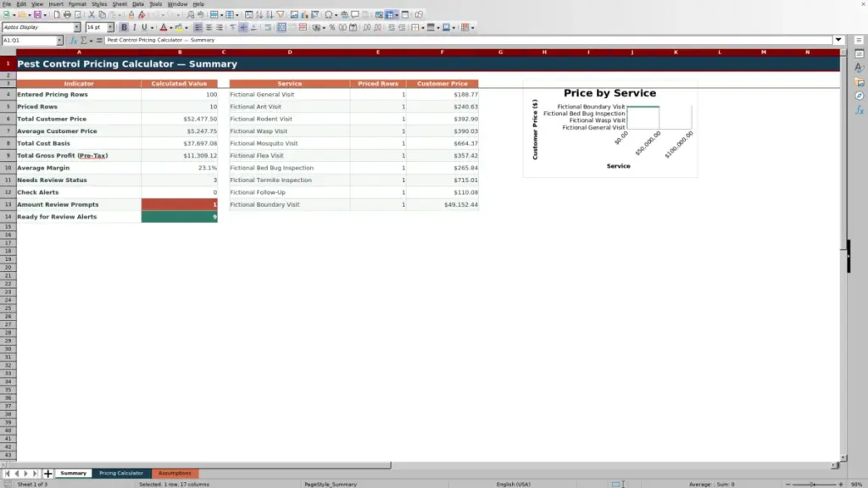Screen dimensions: 868x488
Task: Click the first sheet navigation arrow
Action: point(7,473)
